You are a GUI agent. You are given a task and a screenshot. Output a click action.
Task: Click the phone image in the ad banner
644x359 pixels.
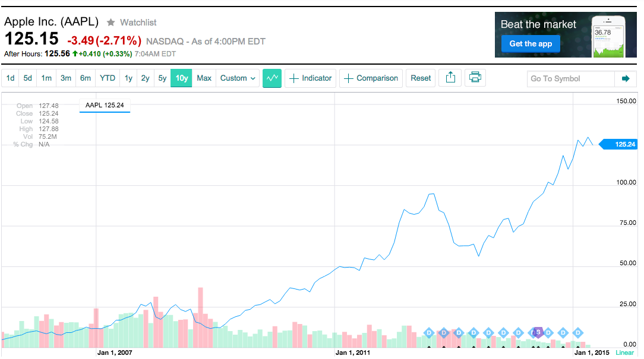pos(608,36)
